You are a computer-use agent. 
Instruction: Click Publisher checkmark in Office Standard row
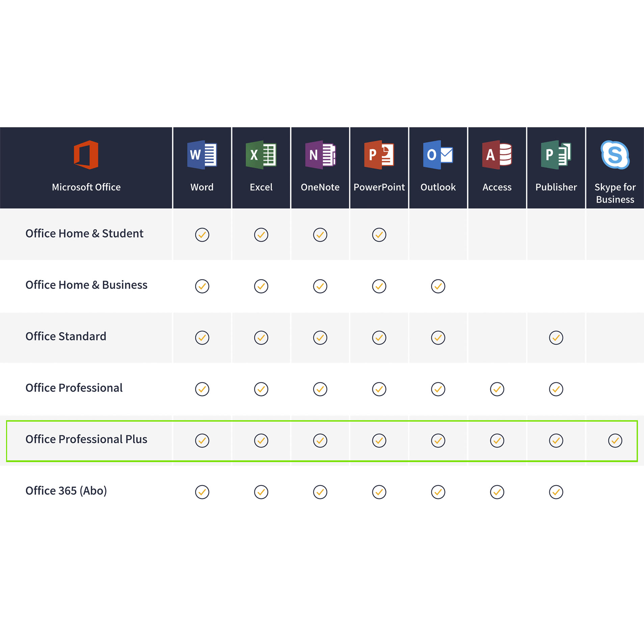point(556,338)
